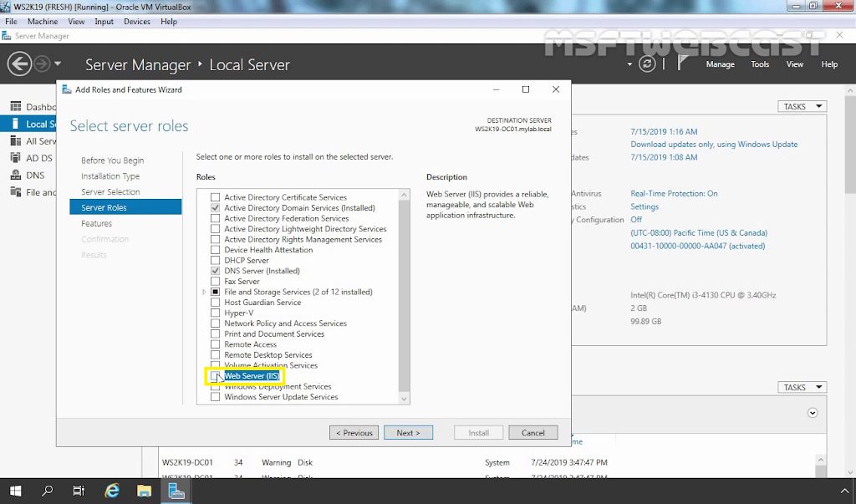Click the Previous button
856x504 pixels.
pos(354,432)
